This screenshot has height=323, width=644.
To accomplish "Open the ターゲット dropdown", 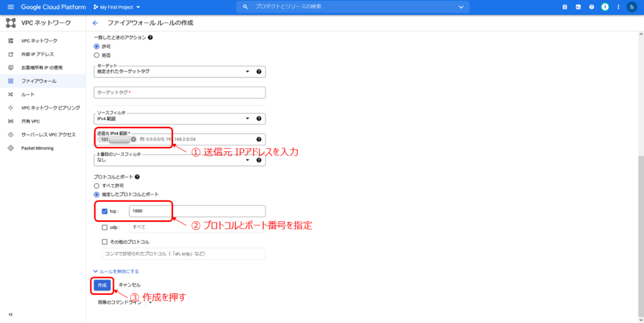I will [x=173, y=72].
